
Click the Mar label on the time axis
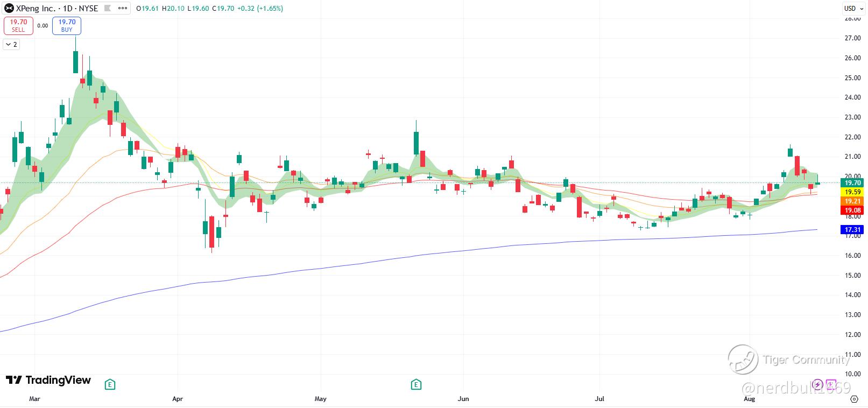pos(34,399)
